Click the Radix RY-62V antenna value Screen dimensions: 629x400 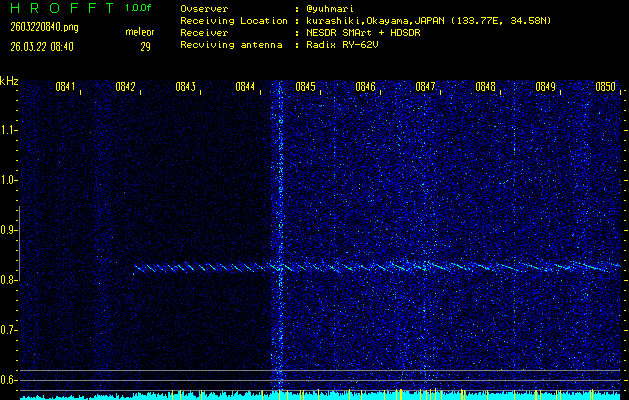click(x=342, y=45)
